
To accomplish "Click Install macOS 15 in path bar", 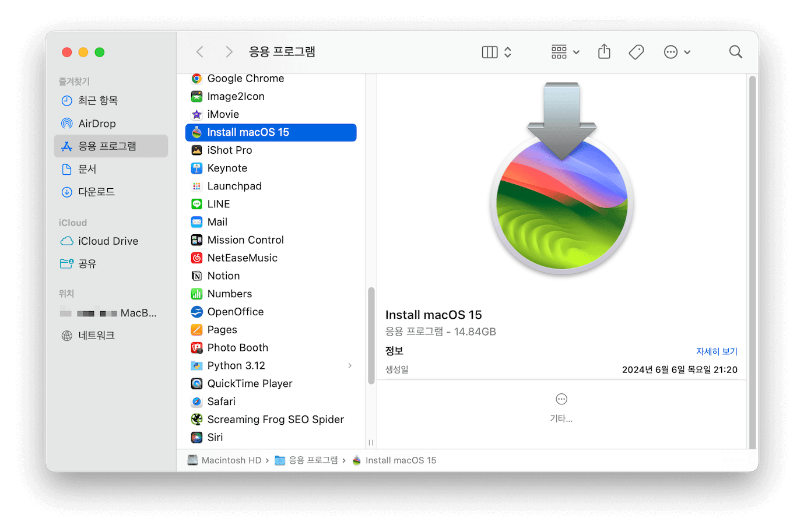I will tap(395, 460).
